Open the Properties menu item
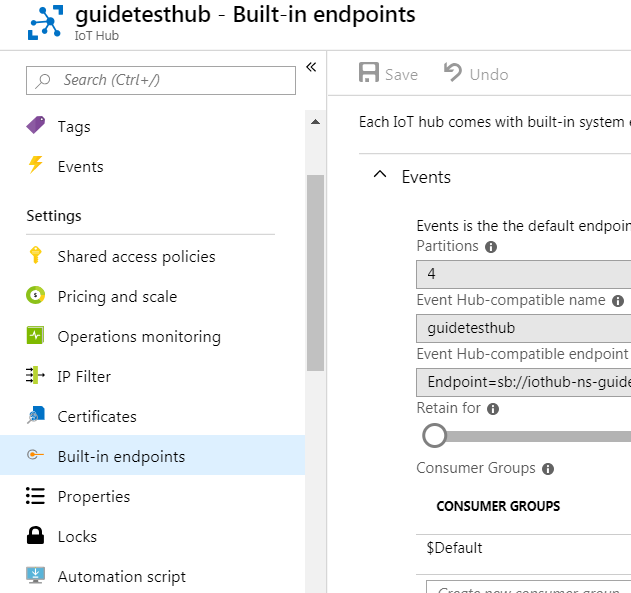This screenshot has width=631, height=593. pos(94,496)
